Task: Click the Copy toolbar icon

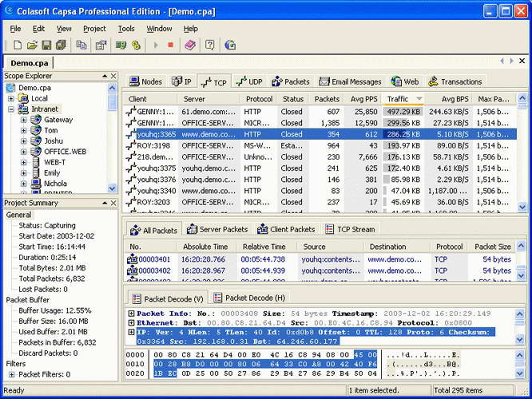Action: tap(81, 45)
